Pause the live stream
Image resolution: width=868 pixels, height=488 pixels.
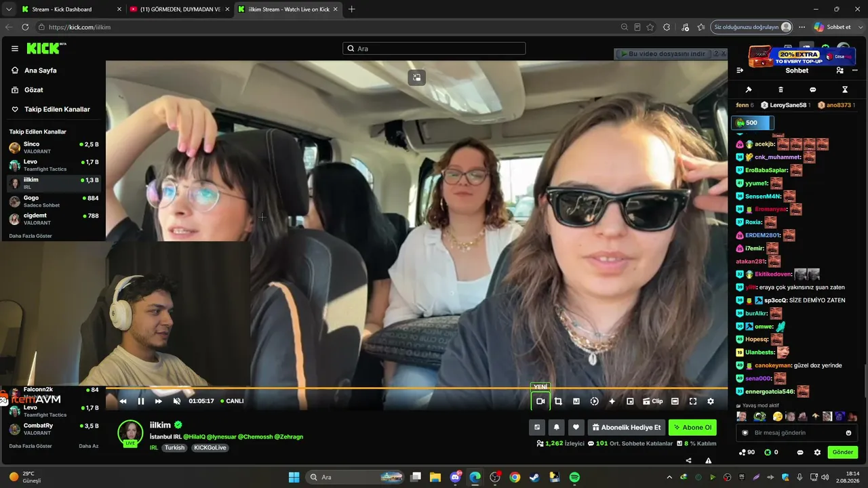point(141,401)
